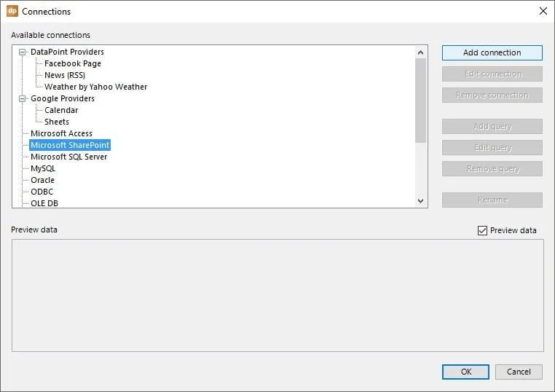Viewport: 555px width, 392px height.
Task: Select Microsoft SQL Server entry
Action: click(x=69, y=157)
